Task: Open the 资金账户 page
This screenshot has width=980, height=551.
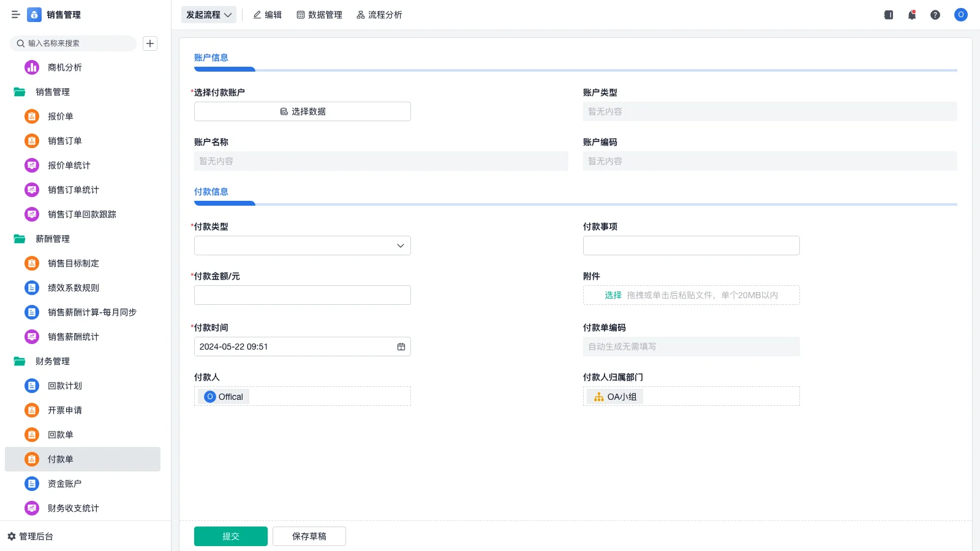Action: 64,483
